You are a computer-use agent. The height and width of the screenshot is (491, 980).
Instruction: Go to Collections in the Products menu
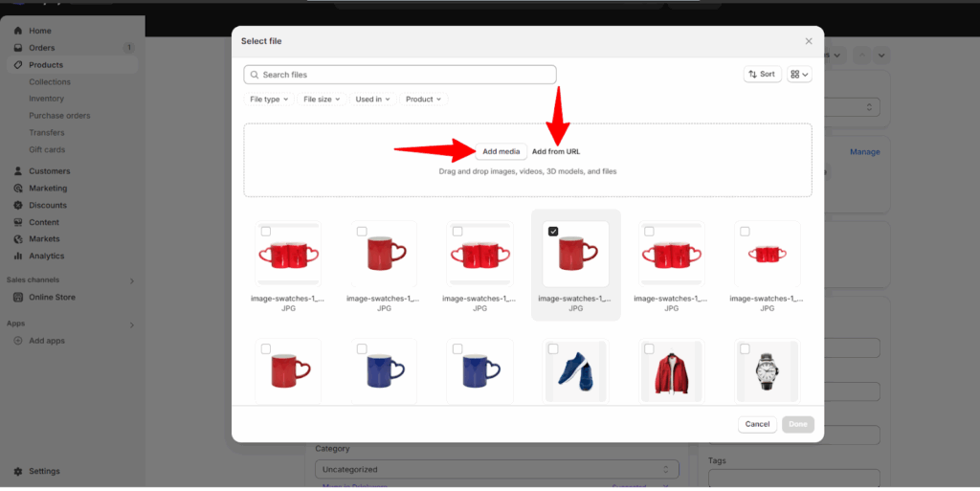(50, 82)
